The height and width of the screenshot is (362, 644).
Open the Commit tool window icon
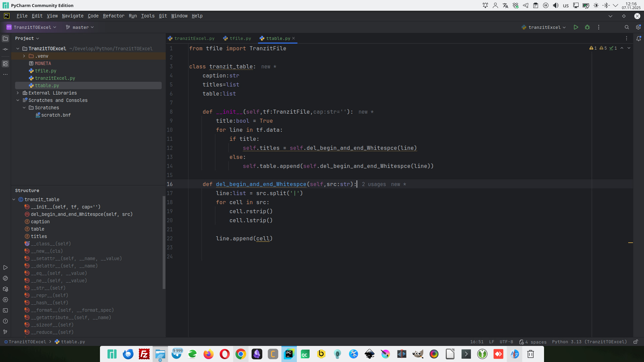[5, 49]
